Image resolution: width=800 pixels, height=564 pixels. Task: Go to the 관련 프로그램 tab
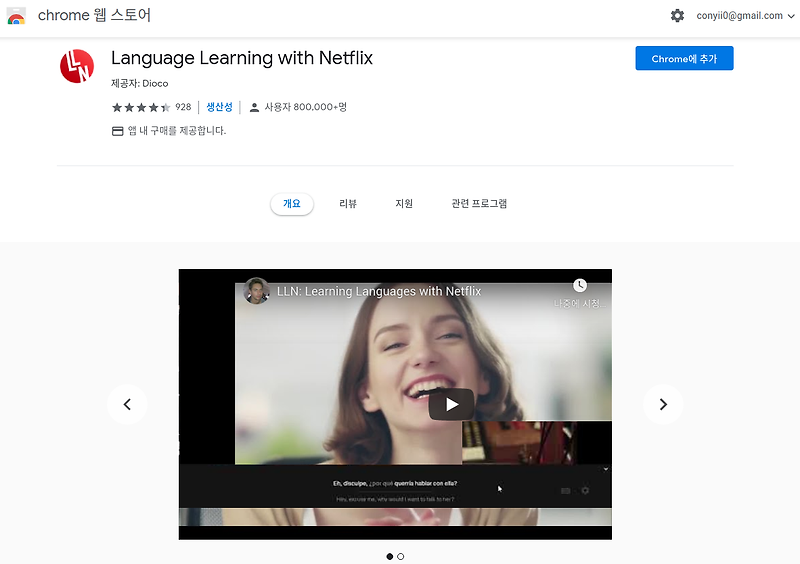pyautogui.click(x=479, y=204)
